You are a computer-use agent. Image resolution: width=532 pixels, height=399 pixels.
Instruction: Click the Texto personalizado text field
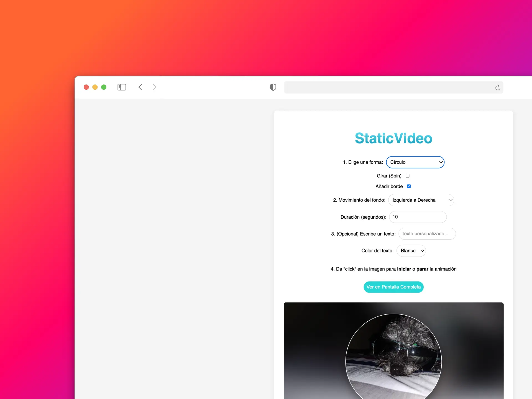[427, 234]
